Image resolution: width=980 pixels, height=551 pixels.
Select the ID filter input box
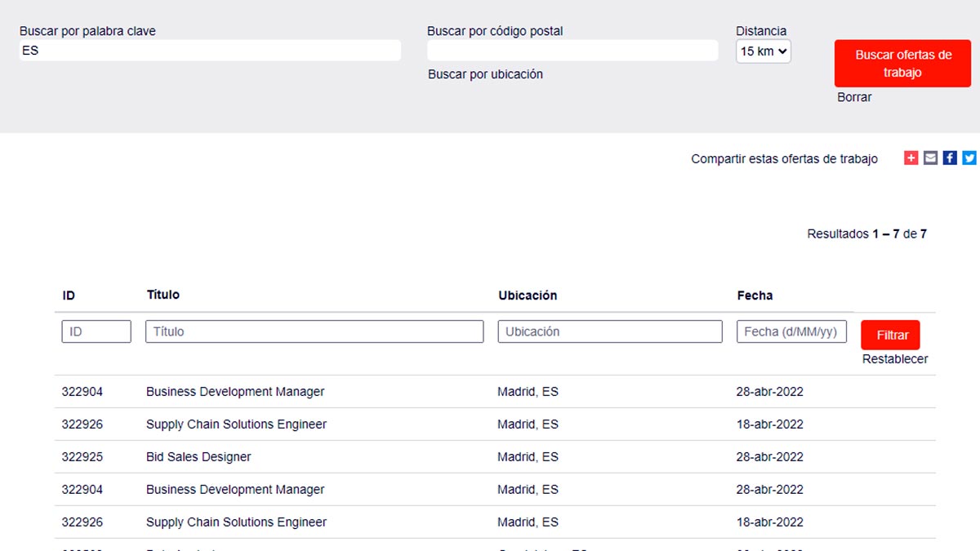coord(96,331)
